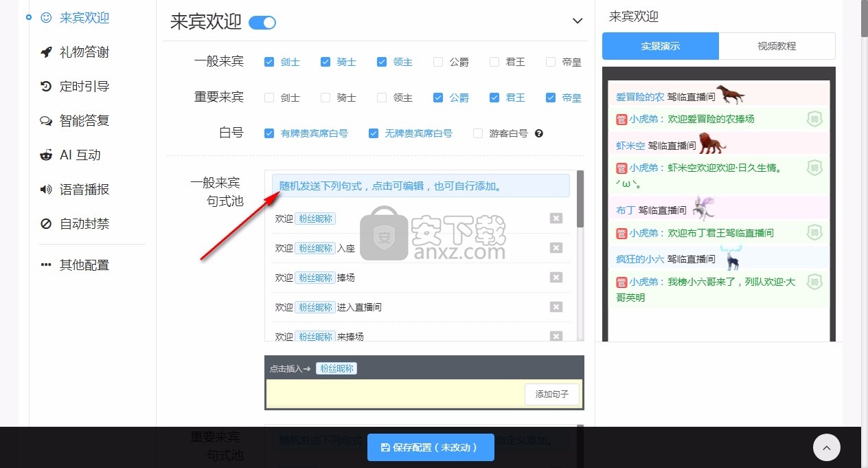Click 疯狂的小六 username in preview

coord(640,259)
